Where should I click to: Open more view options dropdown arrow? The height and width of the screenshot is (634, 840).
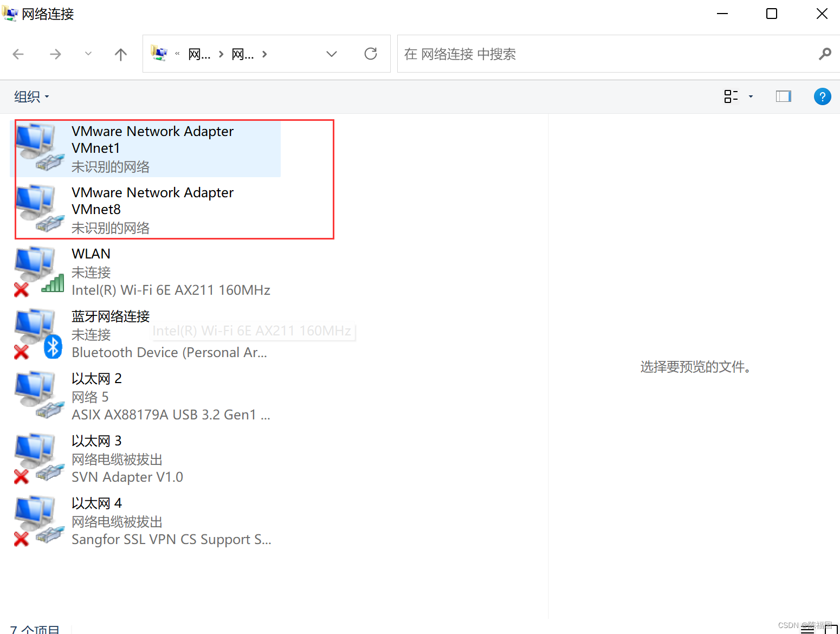pyautogui.click(x=751, y=96)
